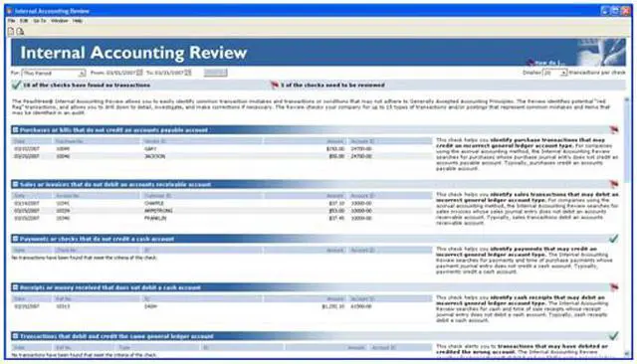637x364 pixels.
Task: Click red flag on Receipts section header
Action: coord(614,287)
